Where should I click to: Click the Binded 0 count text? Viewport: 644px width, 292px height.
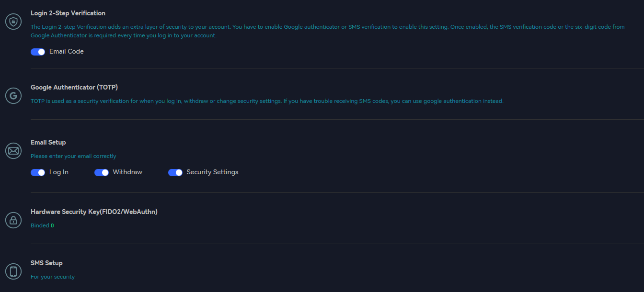tap(42, 225)
